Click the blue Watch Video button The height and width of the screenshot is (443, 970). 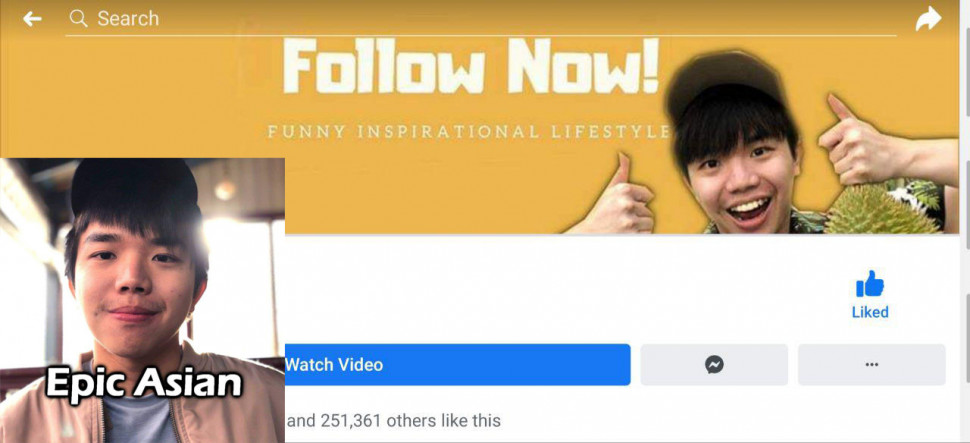tap(457, 364)
